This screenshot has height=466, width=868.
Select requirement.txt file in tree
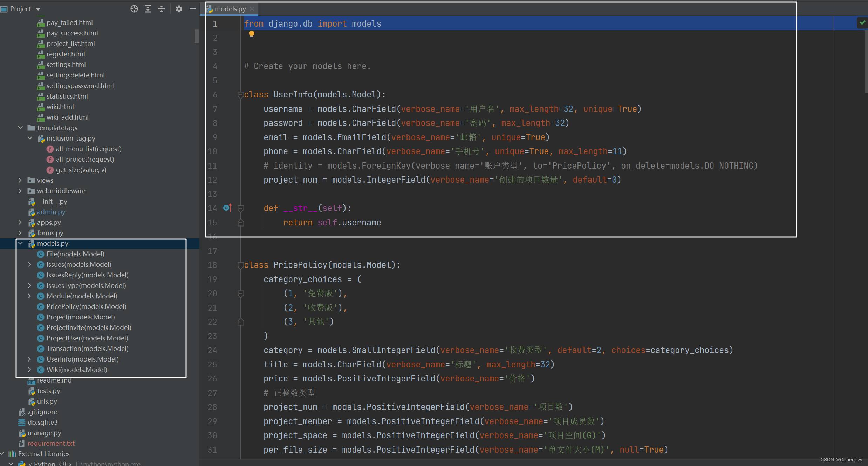pyautogui.click(x=51, y=443)
